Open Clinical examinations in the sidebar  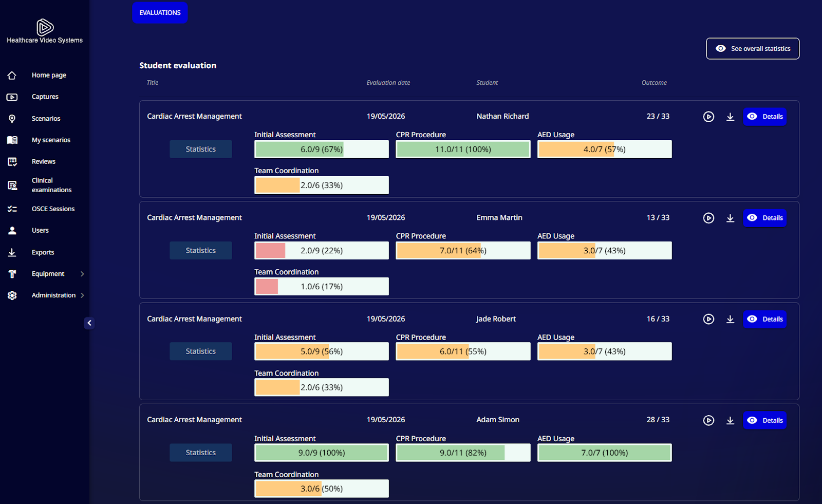tap(51, 185)
